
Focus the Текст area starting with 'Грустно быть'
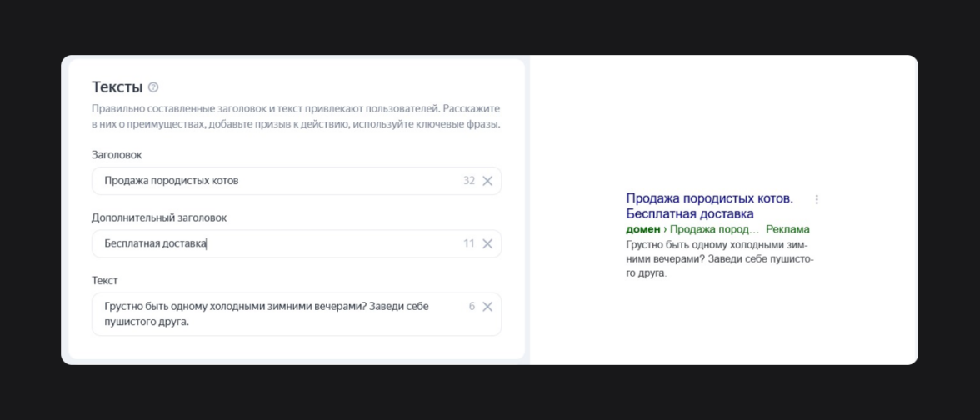pyautogui.click(x=275, y=314)
